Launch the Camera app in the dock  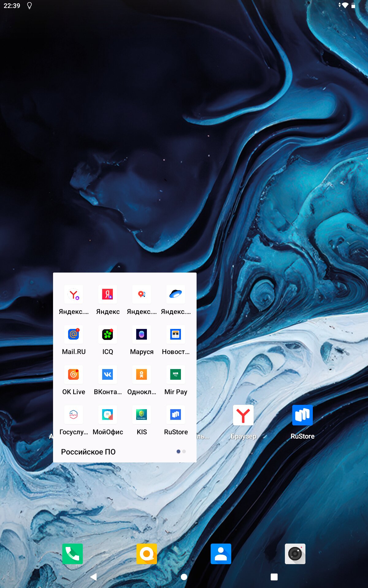pos(295,554)
